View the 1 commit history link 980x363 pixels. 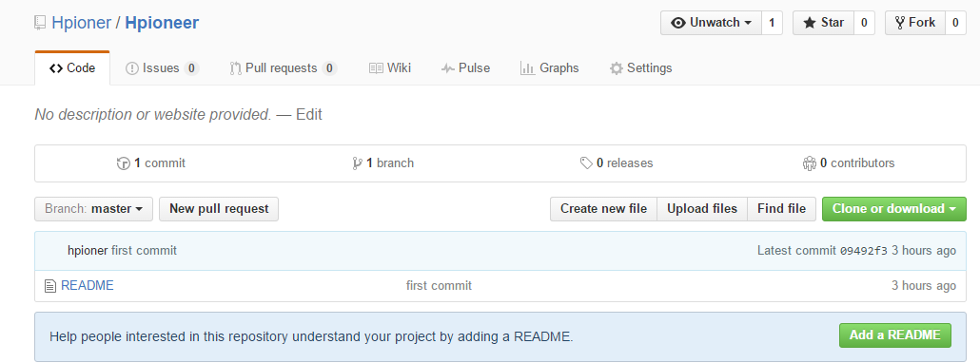coord(151,163)
